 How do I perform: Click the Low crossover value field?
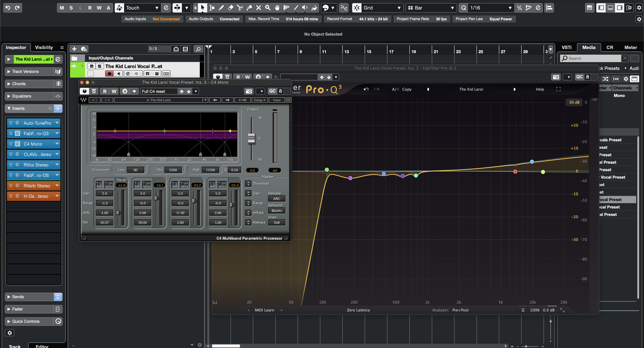tap(135, 170)
